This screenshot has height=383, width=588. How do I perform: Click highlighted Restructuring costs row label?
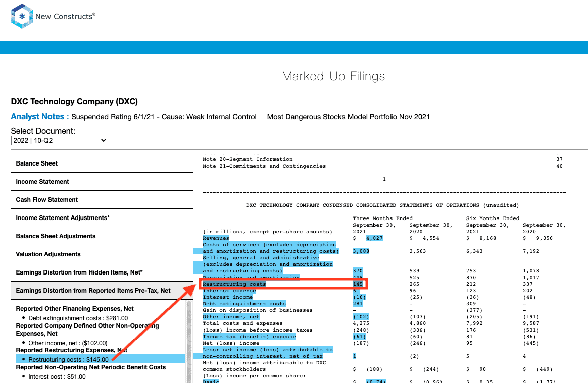point(234,284)
